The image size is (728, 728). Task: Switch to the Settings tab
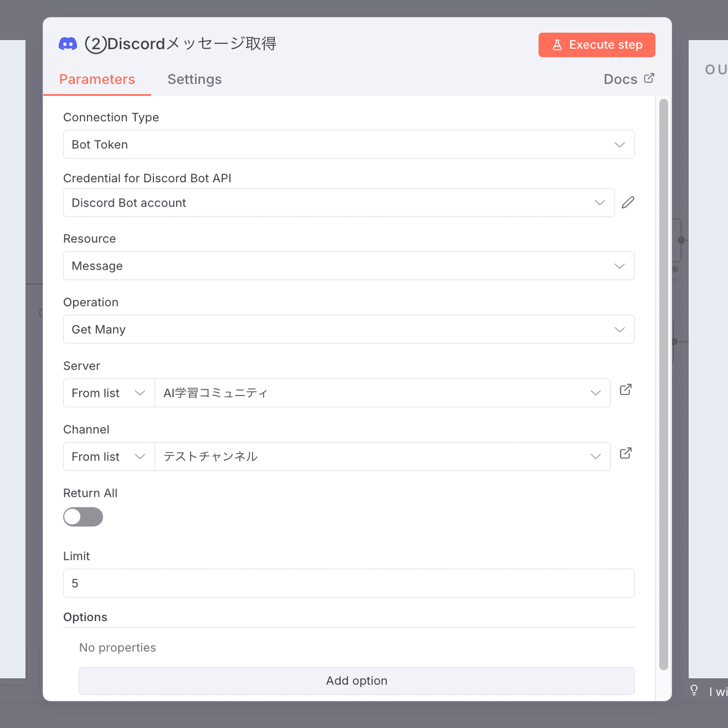click(x=194, y=79)
